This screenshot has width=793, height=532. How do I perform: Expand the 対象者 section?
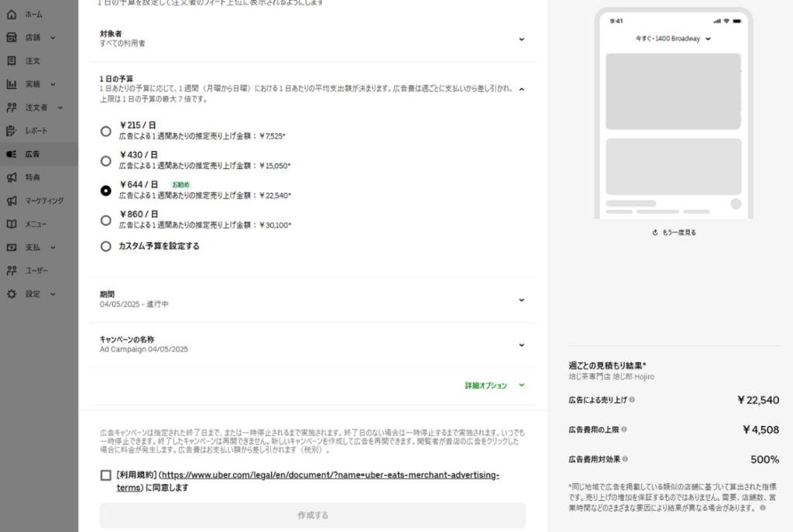(522, 38)
